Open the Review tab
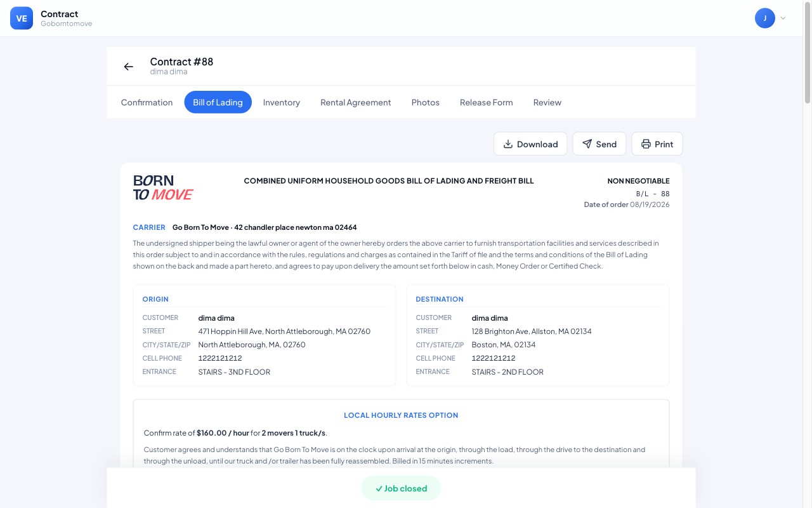 click(547, 102)
